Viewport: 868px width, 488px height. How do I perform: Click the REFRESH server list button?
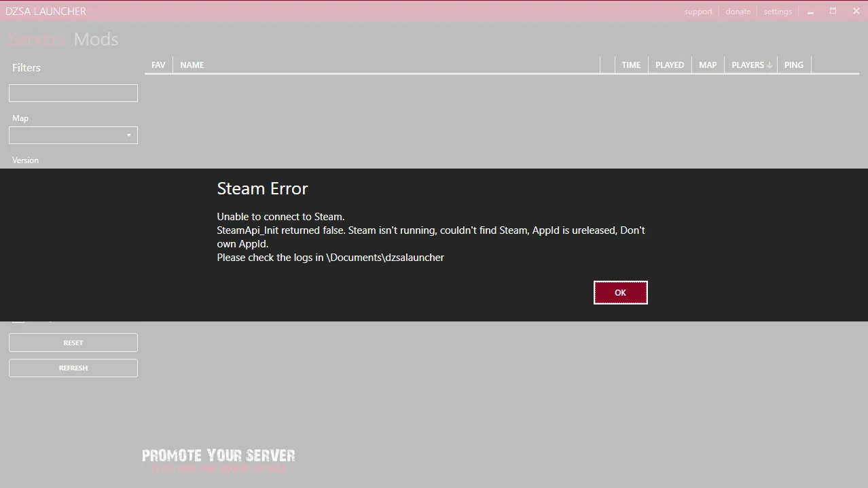pyautogui.click(x=73, y=368)
